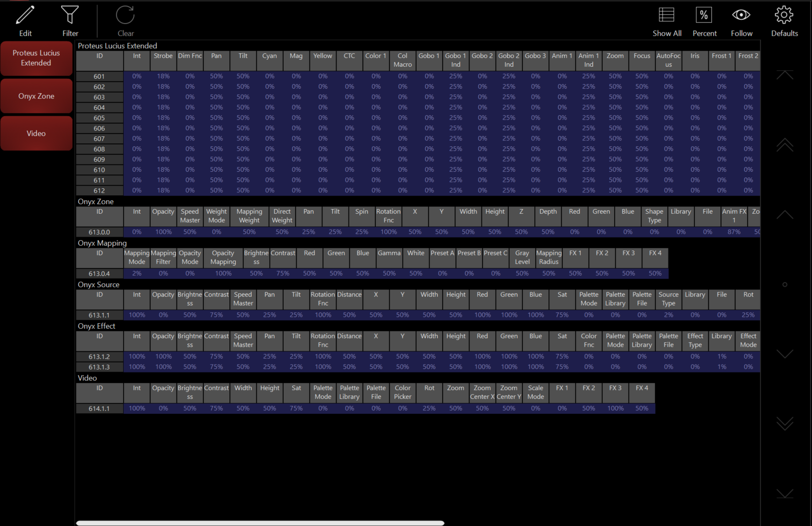Select Proteus Lucius Extended button

36,58
